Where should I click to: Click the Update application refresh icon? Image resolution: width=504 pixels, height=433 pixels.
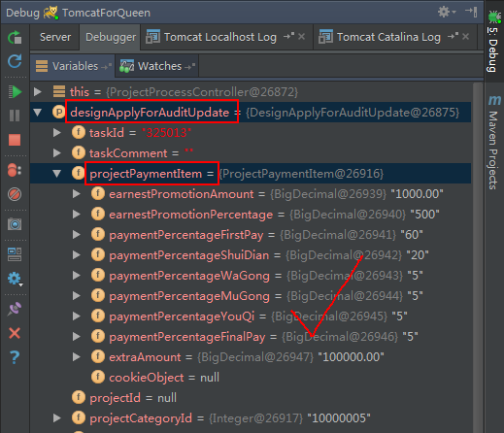tap(15, 61)
